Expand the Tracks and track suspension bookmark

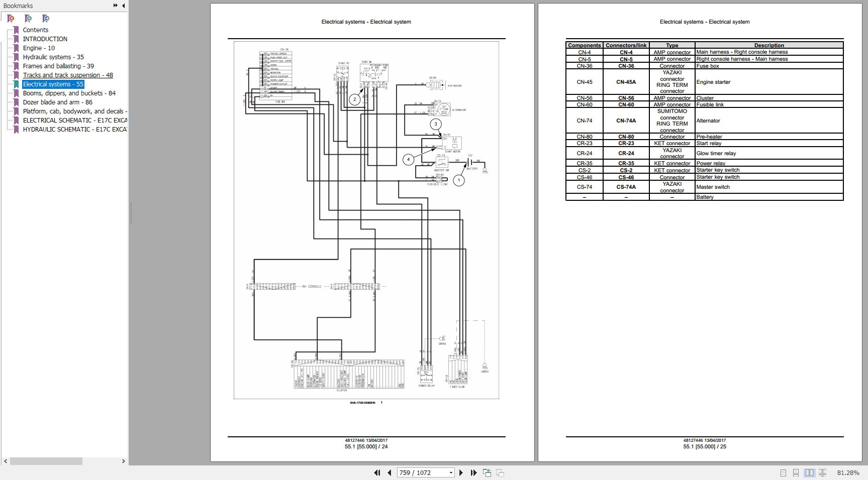17,75
